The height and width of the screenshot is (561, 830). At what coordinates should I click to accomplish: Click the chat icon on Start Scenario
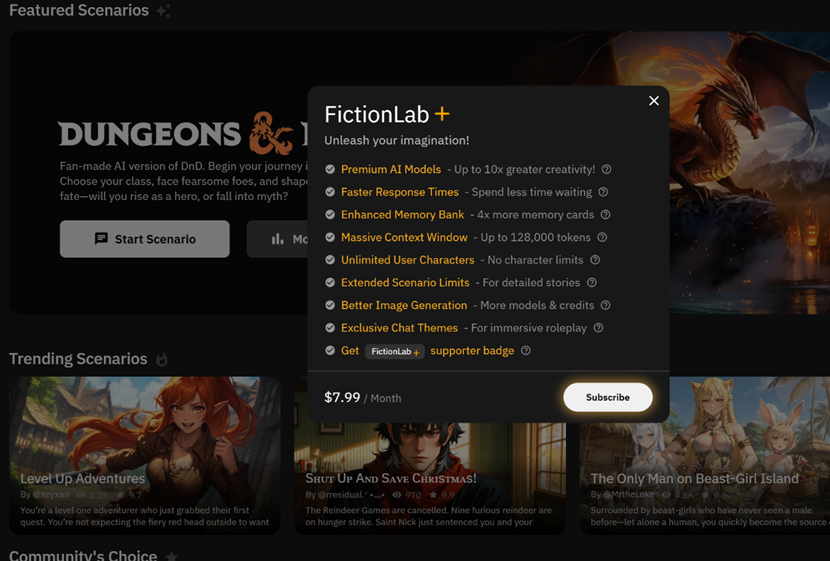coord(101,239)
